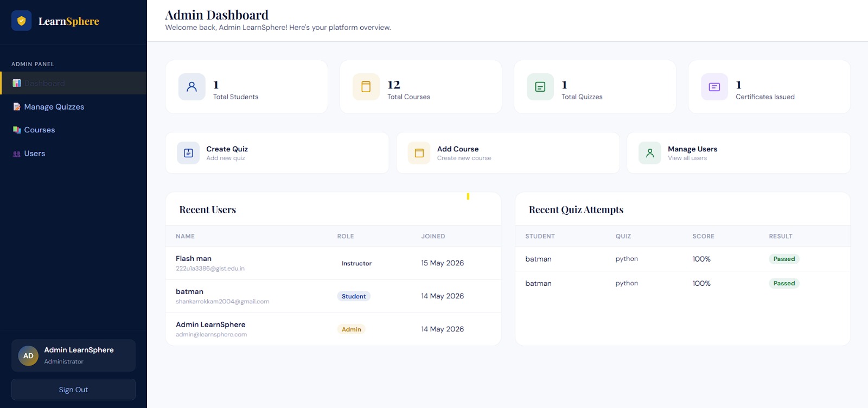The image size is (868, 408).
Task: Click the Create Quiz card icon
Action: pos(188,153)
